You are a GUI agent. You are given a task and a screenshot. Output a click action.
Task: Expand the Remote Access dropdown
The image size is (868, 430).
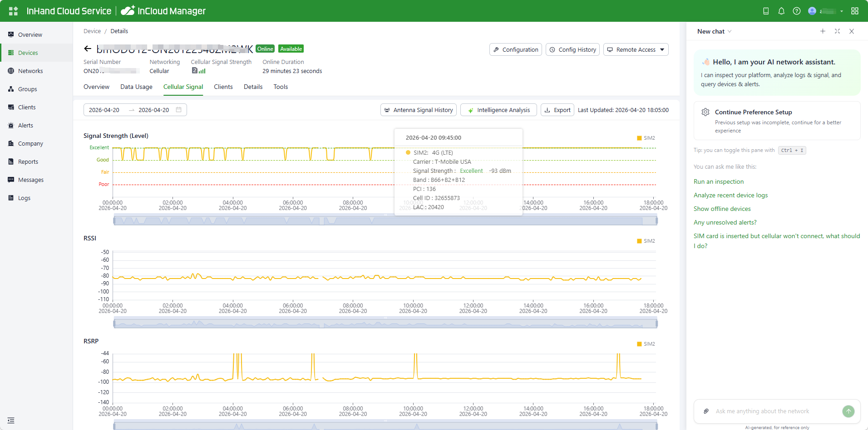[x=662, y=49]
